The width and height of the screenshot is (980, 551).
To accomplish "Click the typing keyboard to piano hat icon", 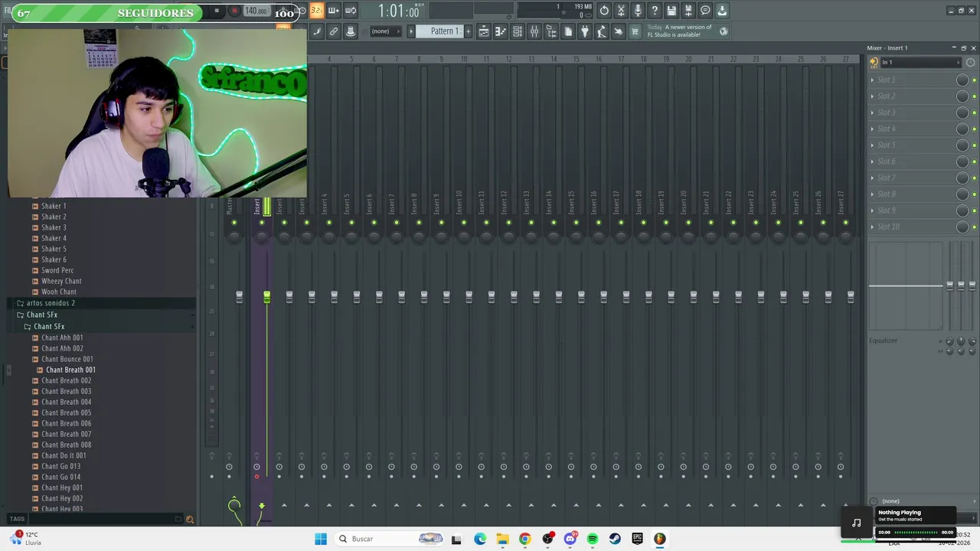I will (x=351, y=31).
